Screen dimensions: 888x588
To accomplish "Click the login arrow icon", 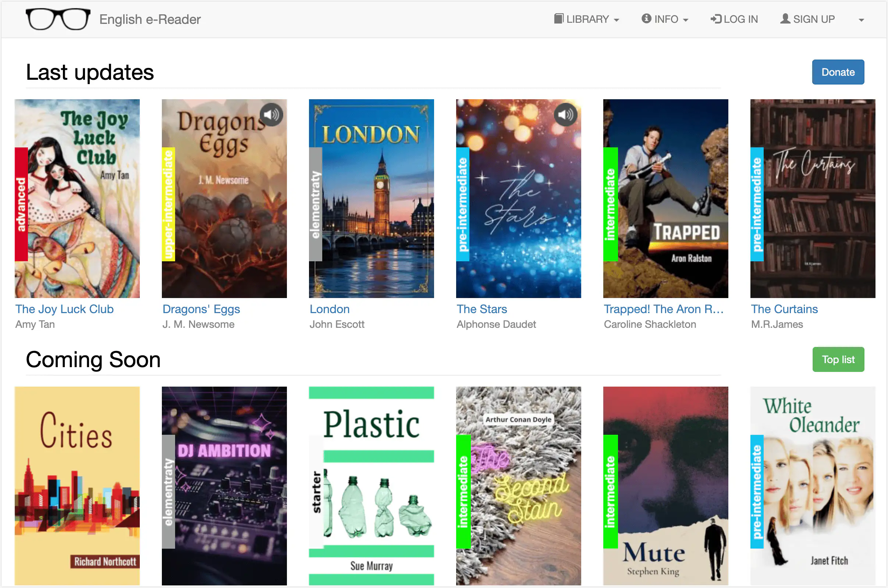I will click(x=716, y=18).
